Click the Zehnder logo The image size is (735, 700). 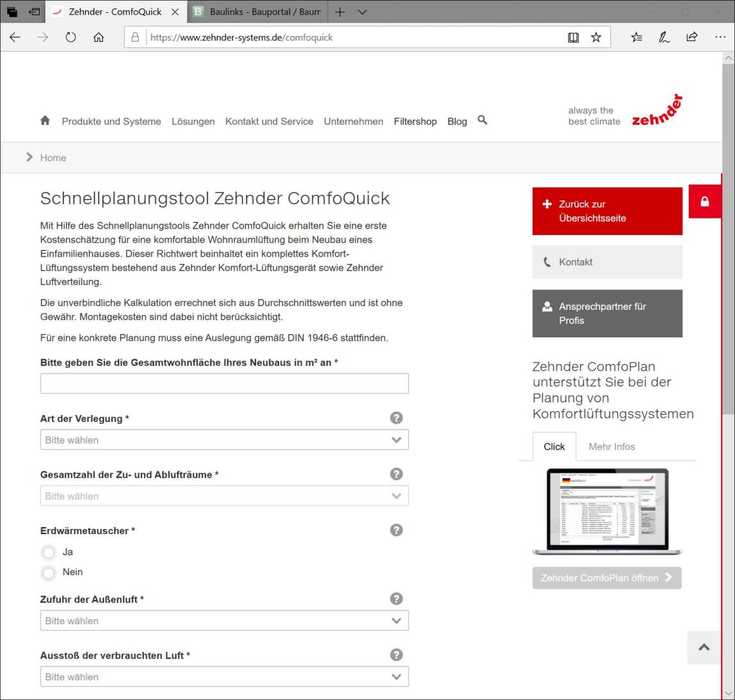(657, 111)
